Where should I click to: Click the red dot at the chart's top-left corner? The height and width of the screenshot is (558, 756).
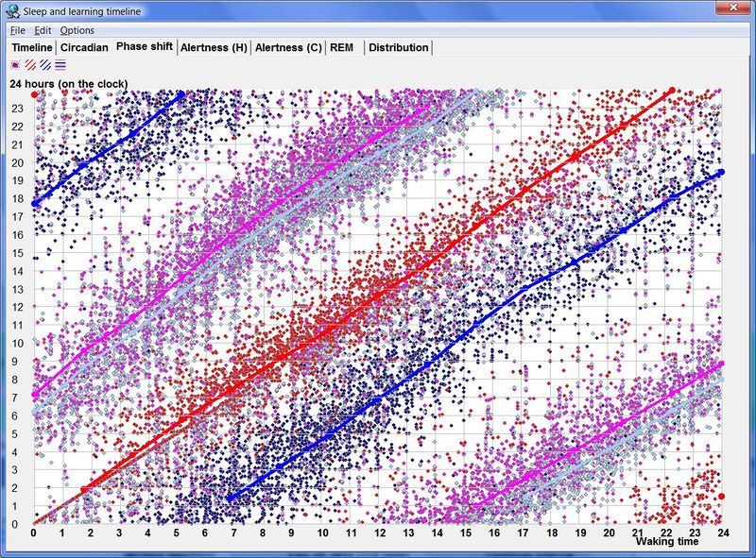[34, 94]
